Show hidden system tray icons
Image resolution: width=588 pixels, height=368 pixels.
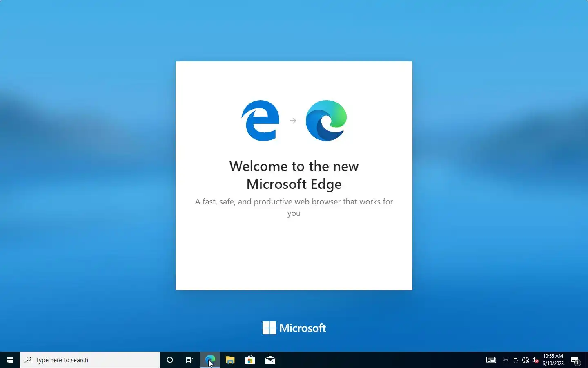click(506, 360)
